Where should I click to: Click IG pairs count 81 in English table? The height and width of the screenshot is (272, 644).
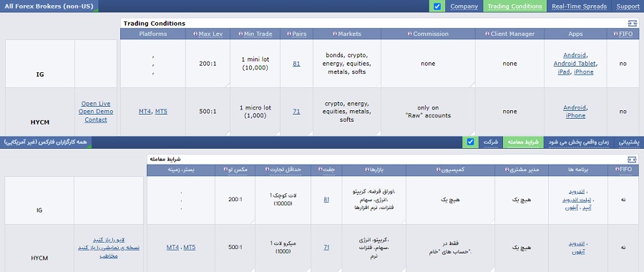click(296, 64)
